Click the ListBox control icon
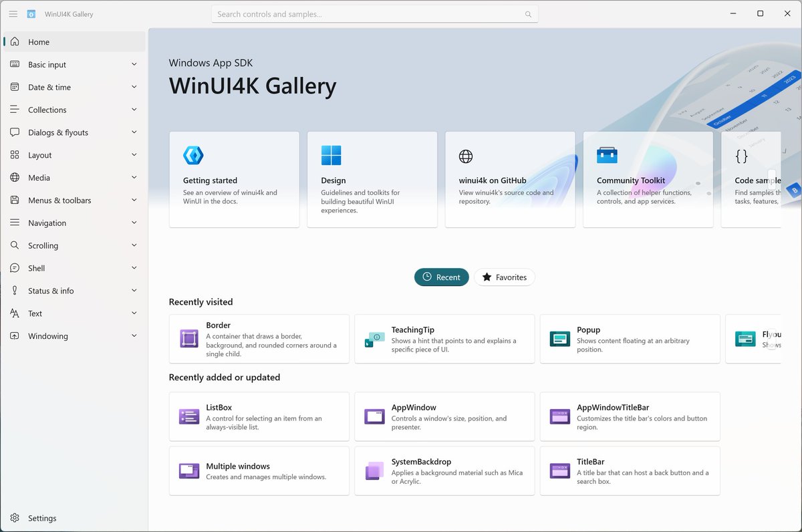The height and width of the screenshot is (532, 802). coord(189,416)
